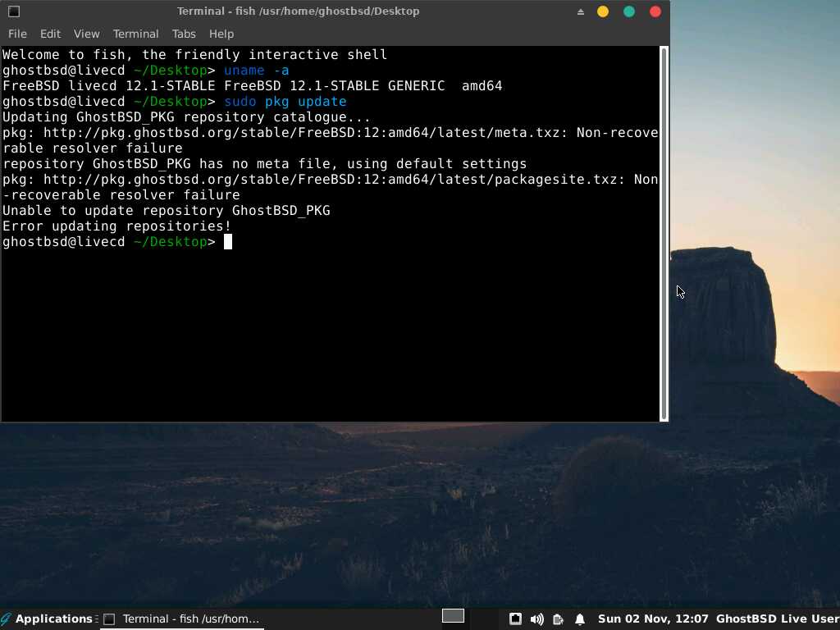Viewport: 840px width, 630px height.
Task: Click the Applications menu feather logo
Action: pos(7,619)
